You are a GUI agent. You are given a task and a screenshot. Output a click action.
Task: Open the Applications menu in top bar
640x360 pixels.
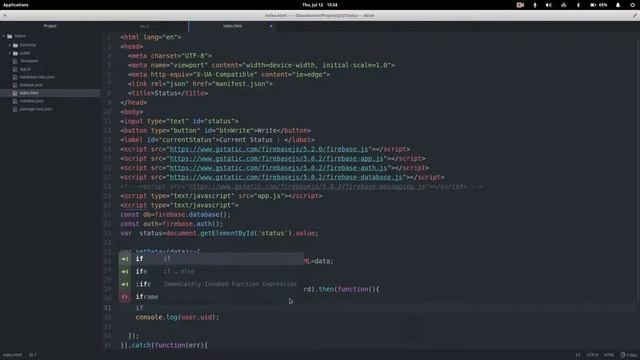pyautogui.click(x=16, y=5)
